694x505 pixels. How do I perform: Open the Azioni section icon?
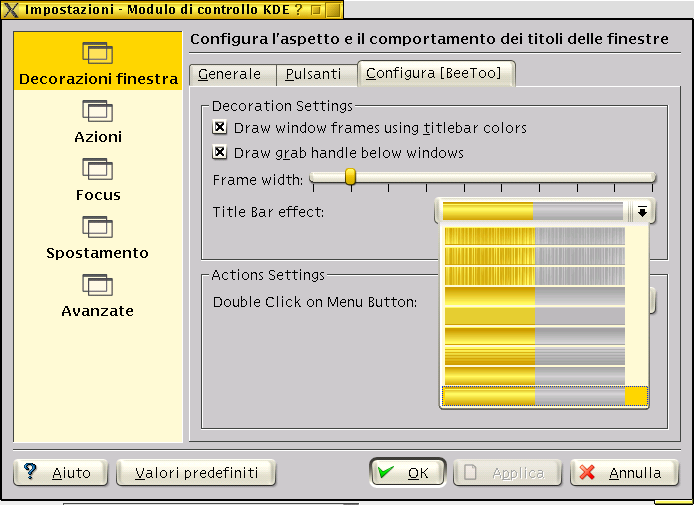tap(98, 111)
